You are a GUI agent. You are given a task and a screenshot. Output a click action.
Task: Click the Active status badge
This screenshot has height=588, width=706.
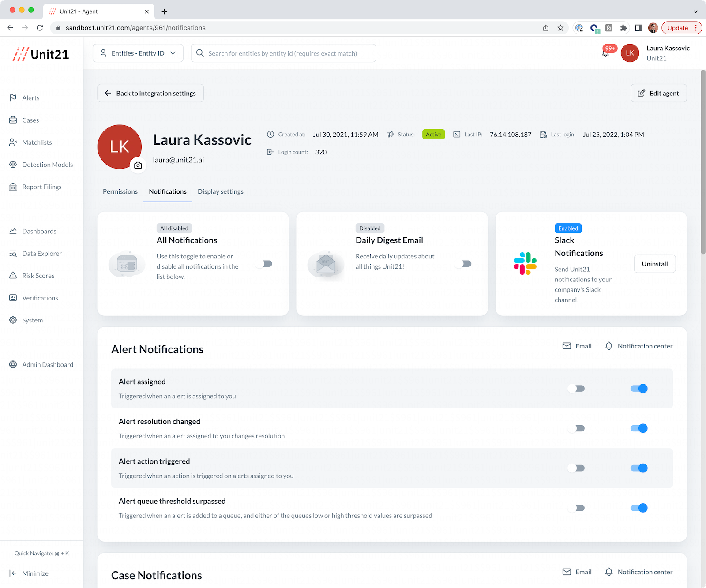click(x=434, y=135)
